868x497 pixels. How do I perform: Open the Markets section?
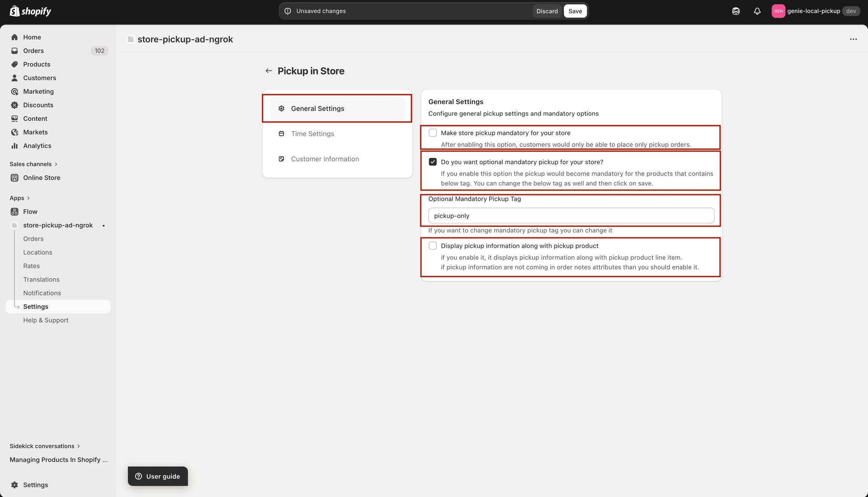36,132
